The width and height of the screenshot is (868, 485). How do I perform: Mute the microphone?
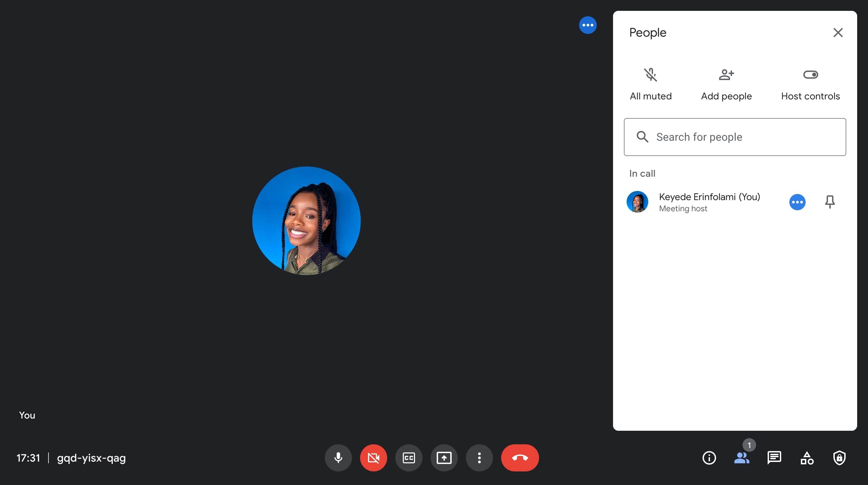pyautogui.click(x=338, y=458)
